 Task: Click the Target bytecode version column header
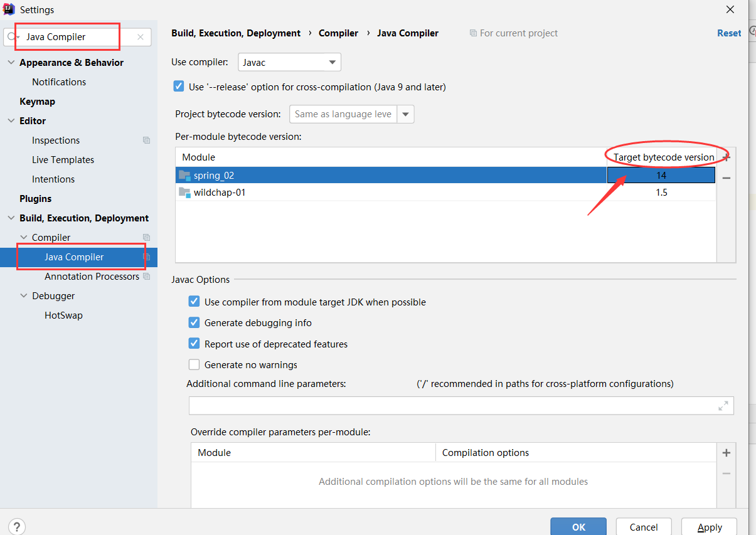point(663,157)
